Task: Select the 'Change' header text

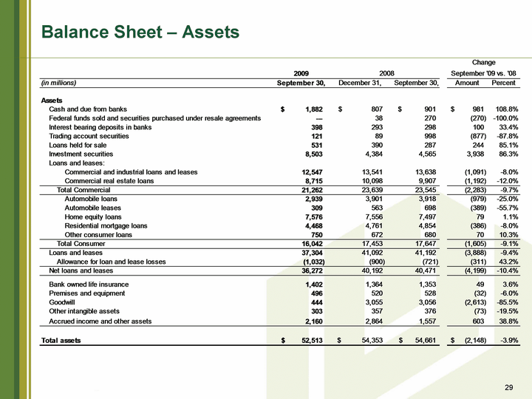Action: point(483,62)
